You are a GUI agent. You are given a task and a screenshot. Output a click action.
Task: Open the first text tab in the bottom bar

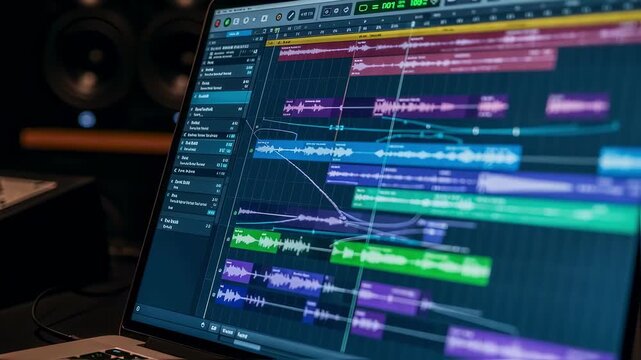pos(227,331)
